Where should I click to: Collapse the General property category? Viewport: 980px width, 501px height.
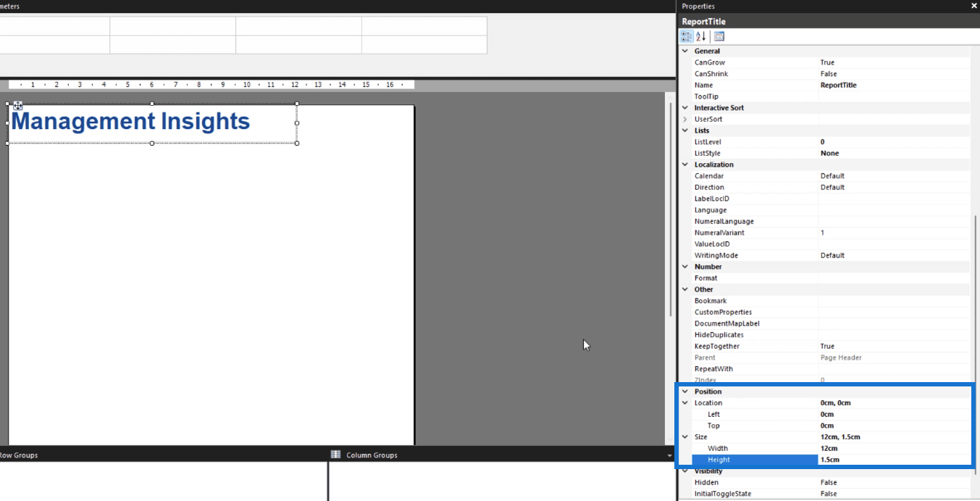point(685,51)
